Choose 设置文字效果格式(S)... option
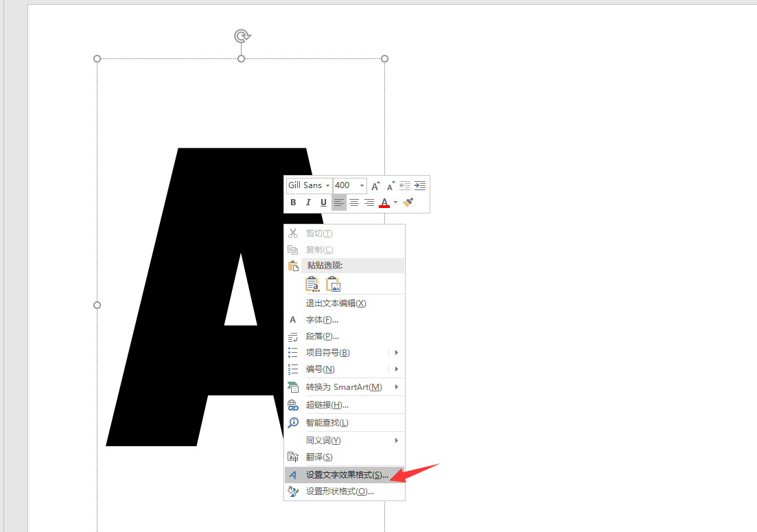Viewport: 757px width, 532px height. pyautogui.click(x=345, y=474)
